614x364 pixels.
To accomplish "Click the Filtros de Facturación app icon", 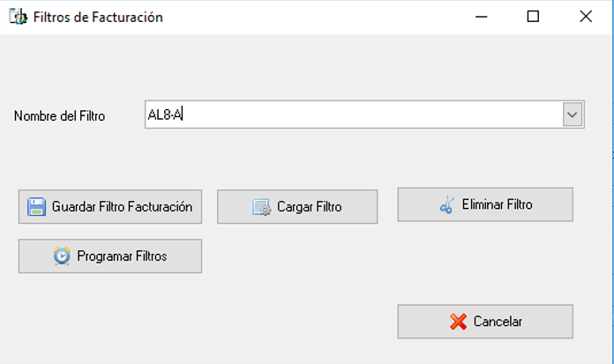I will tap(18, 17).
